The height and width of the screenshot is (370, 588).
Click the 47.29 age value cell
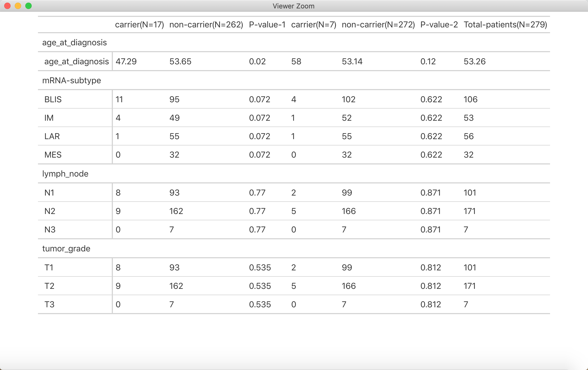[126, 61]
